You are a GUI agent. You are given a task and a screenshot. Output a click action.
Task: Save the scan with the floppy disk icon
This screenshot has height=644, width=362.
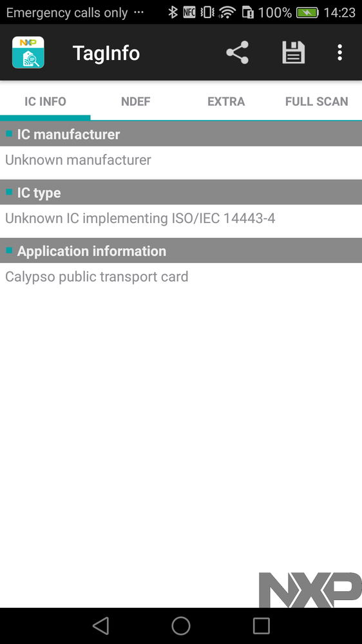click(x=294, y=53)
